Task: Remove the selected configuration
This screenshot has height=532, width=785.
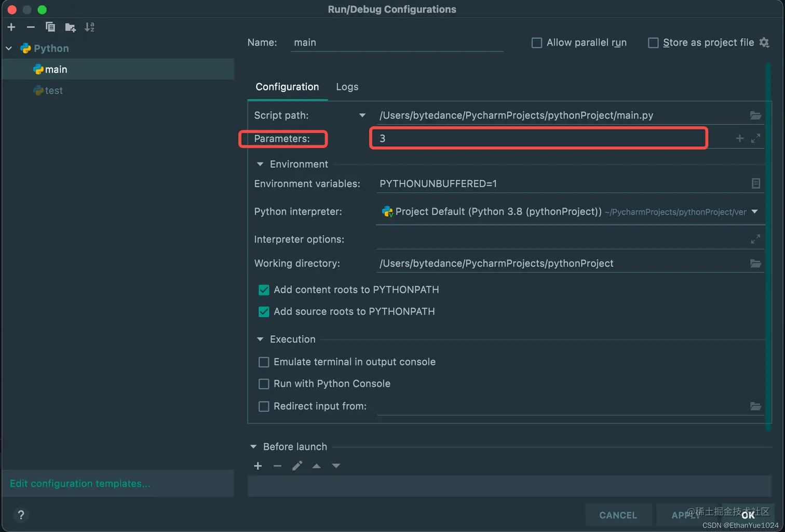Action: click(x=31, y=27)
